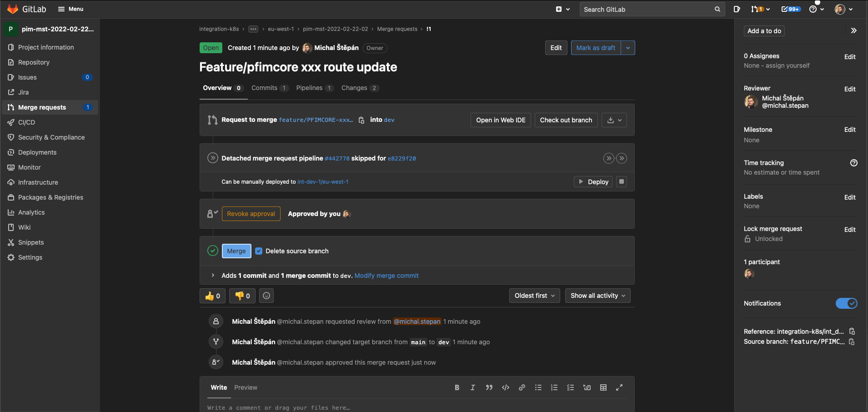The height and width of the screenshot is (412, 868).
Task: Open the Issues icon in top bar
Action: 737,9
